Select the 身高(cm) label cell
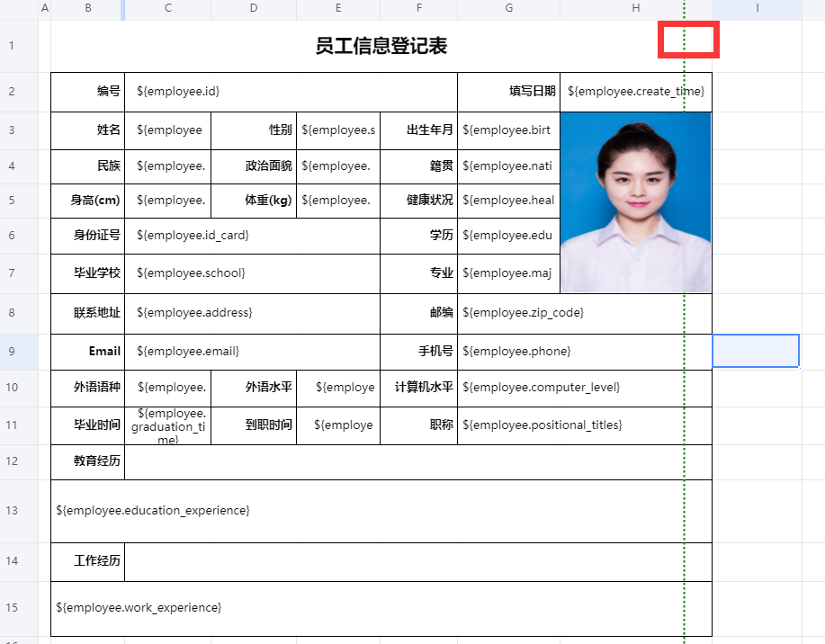The image size is (825, 644). [88, 201]
